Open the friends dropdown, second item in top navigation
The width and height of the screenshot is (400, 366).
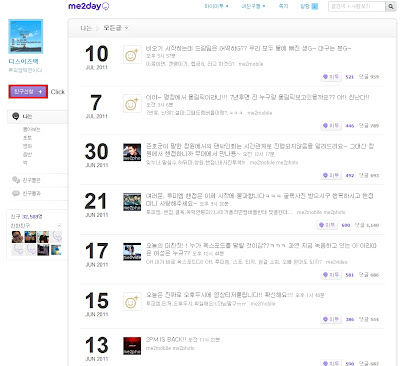coord(253,6)
